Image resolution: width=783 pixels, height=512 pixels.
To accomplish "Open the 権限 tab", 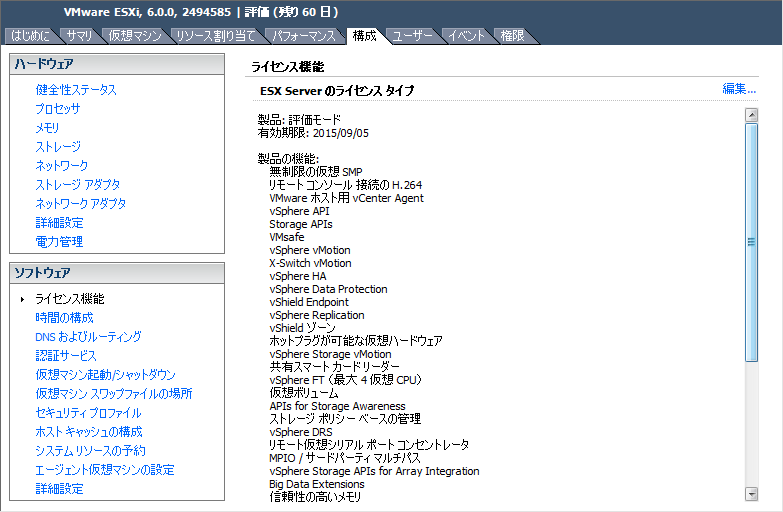I will click(512, 36).
